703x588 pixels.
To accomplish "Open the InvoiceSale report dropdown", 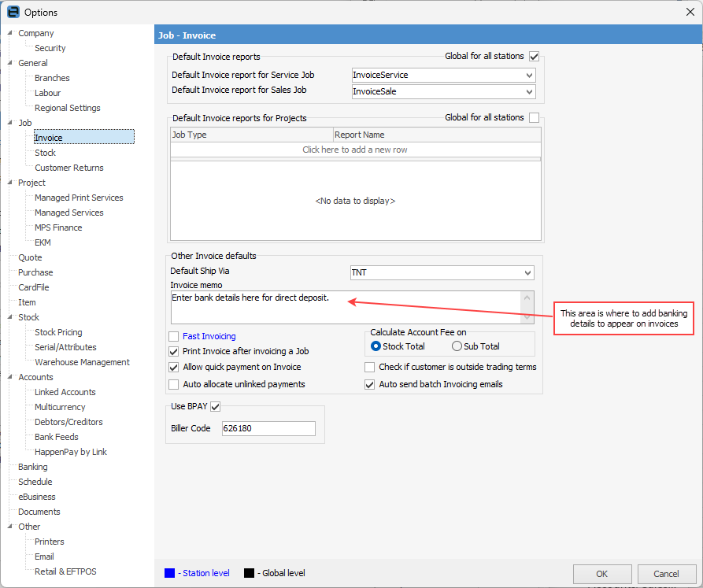I will (x=527, y=91).
